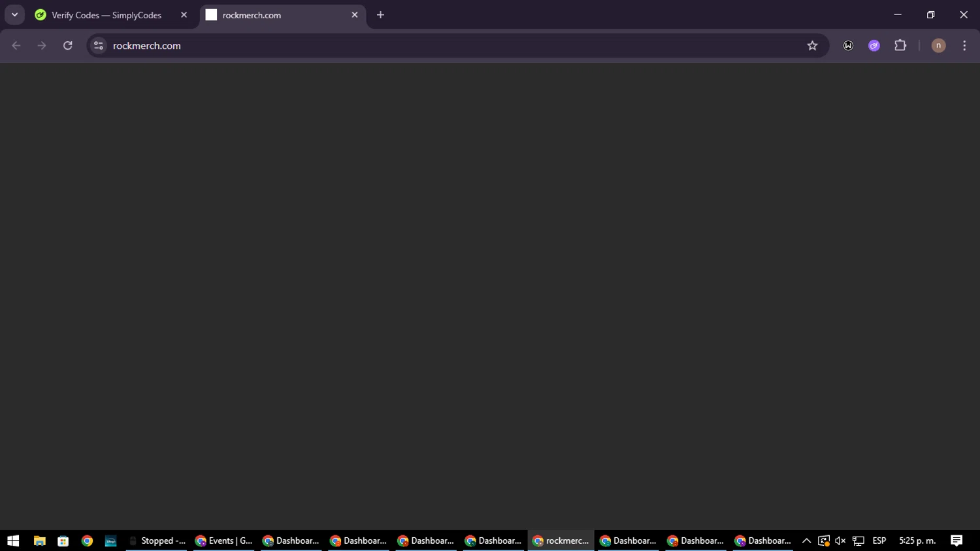This screenshot has width=980, height=551.
Task: Bookmark this page with the star icon
Action: click(812, 46)
